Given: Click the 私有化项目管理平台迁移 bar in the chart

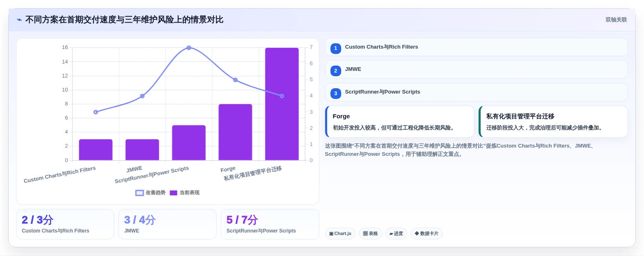Looking at the screenshot, I should [282, 104].
